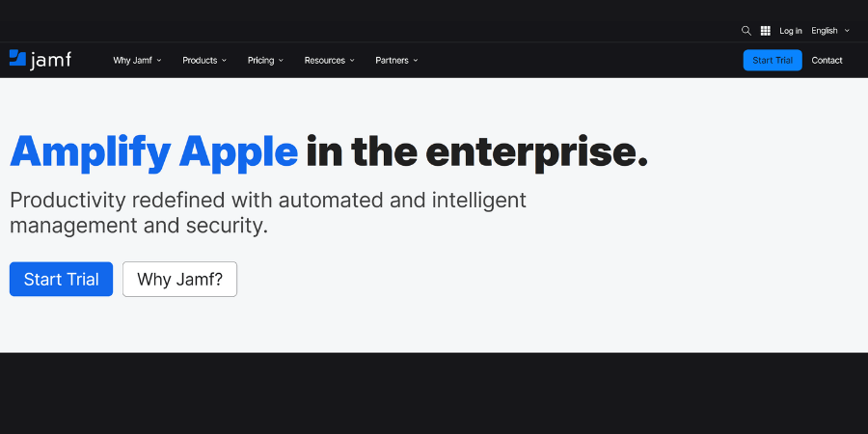Click the large blue Start Trial button
The image size is (868, 434).
[x=61, y=280]
